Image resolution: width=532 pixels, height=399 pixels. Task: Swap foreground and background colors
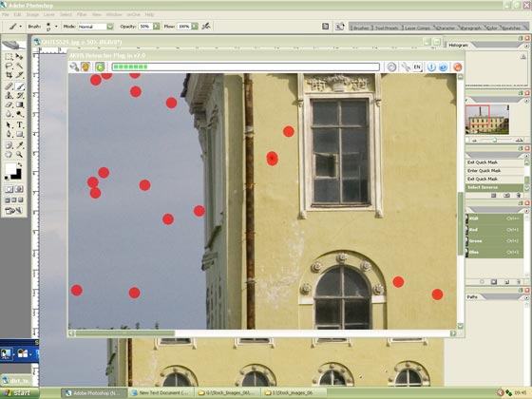pos(20,164)
